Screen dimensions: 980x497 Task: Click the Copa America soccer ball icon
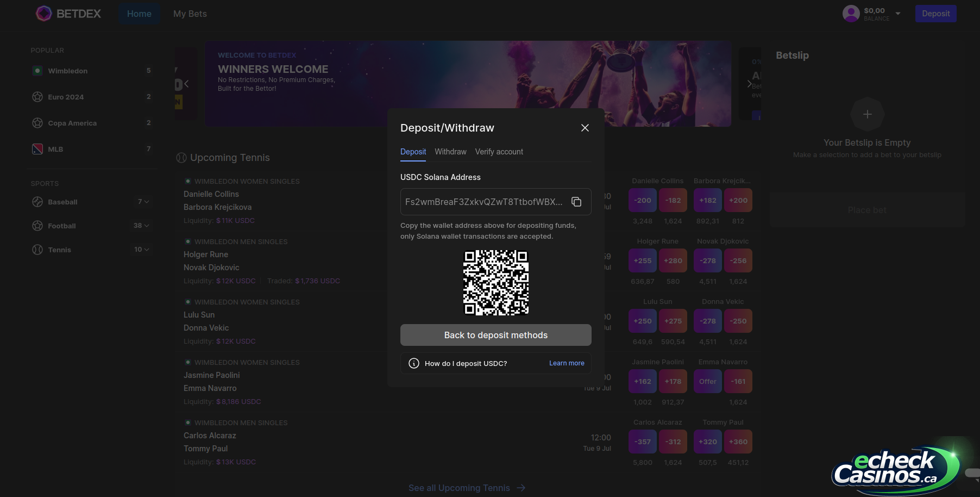pos(37,123)
